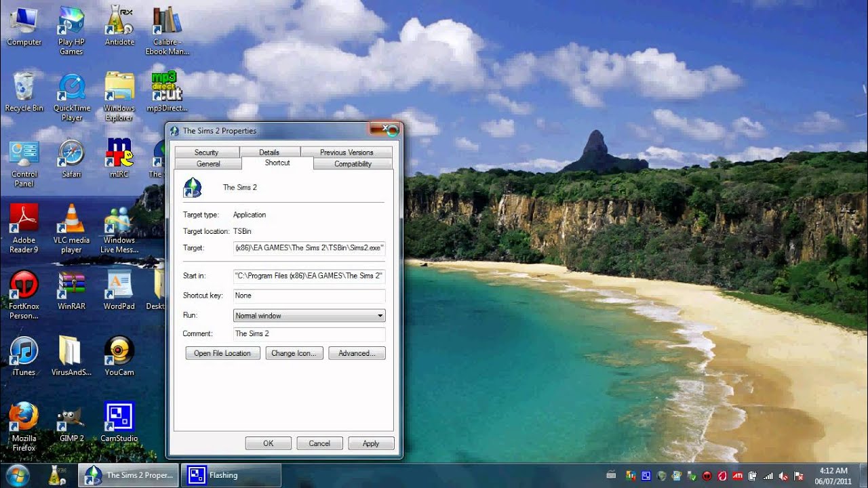
Task: Open The Sims 2 Properties taskbar item
Action: pos(129,475)
